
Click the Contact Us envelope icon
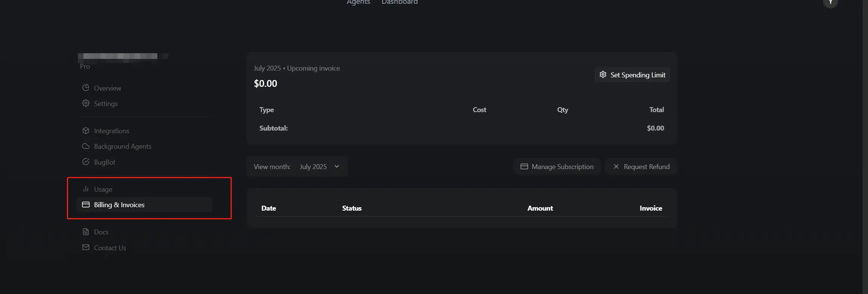click(x=86, y=247)
